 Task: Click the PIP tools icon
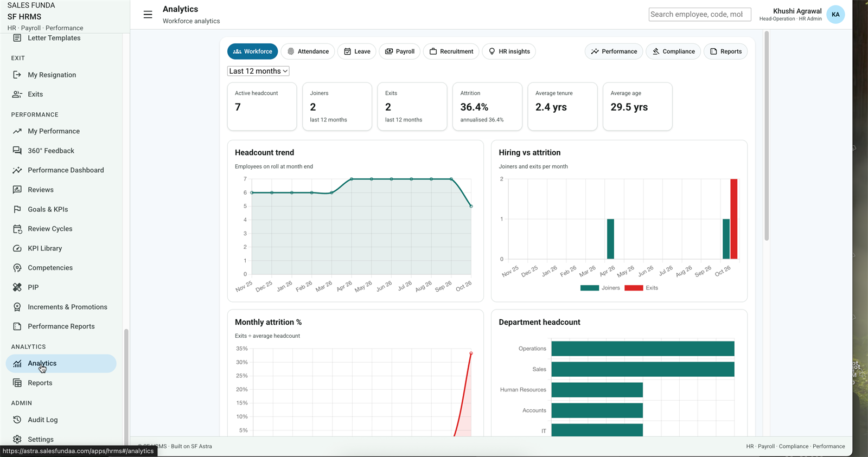[x=17, y=287]
